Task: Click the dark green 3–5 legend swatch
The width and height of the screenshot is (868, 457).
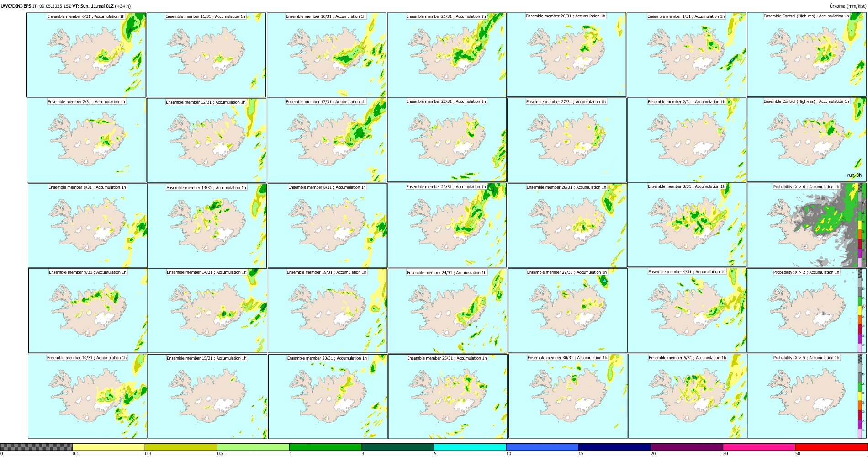Action: (x=397, y=447)
